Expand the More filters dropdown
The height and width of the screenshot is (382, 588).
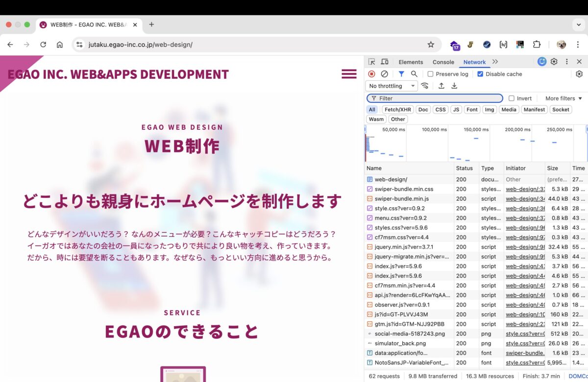click(x=563, y=98)
